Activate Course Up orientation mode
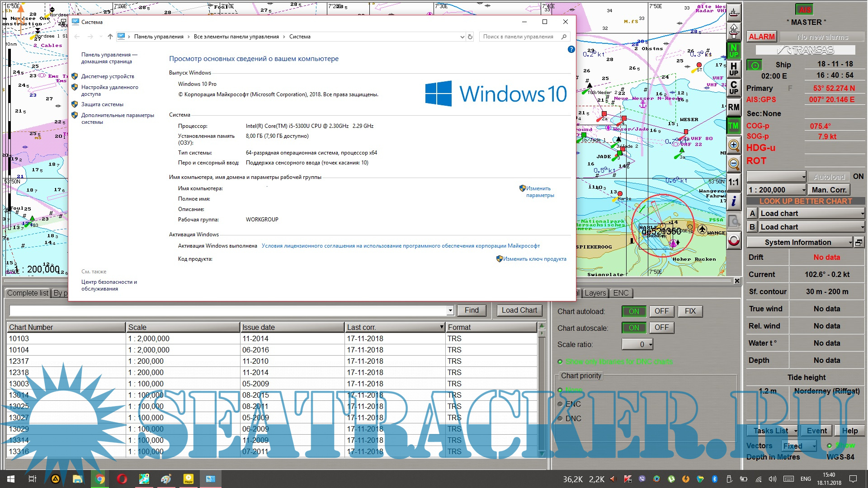The height and width of the screenshot is (488, 868). (x=734, y=88)
